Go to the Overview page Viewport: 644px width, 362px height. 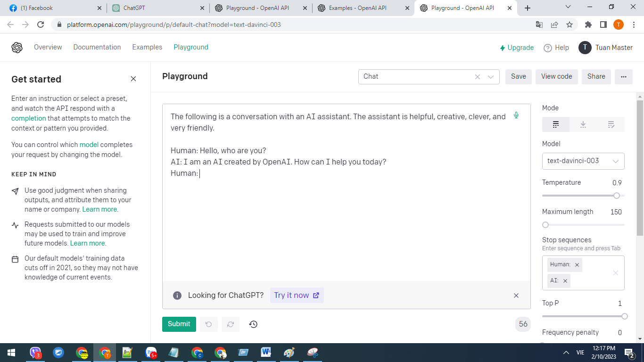tap(48, 48)
